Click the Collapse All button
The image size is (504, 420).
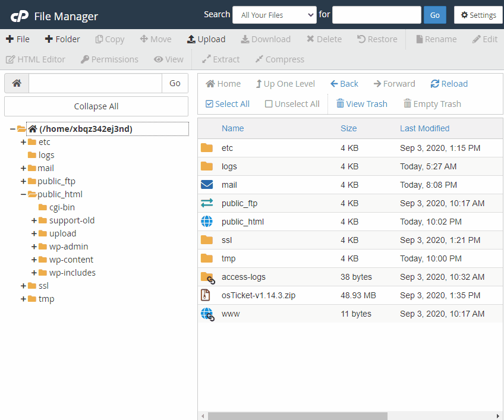96,106
